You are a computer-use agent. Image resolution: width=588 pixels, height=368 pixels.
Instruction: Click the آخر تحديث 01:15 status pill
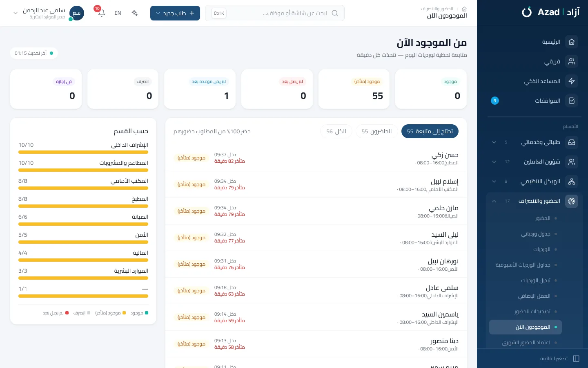(x=34, y=53)
